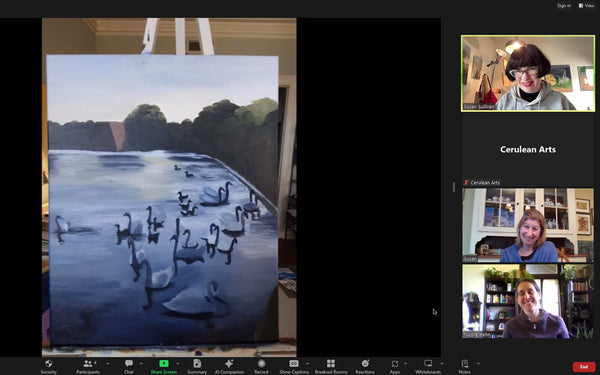This screenshot has width=600, height=375.
Task: Open the Notes tool
Action: click(465, 366)
